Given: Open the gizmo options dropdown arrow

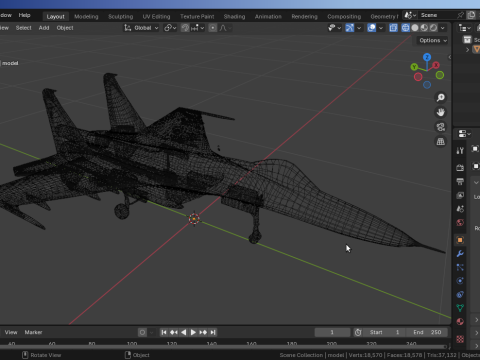Looking at the screenshot, I should (359, 28).
